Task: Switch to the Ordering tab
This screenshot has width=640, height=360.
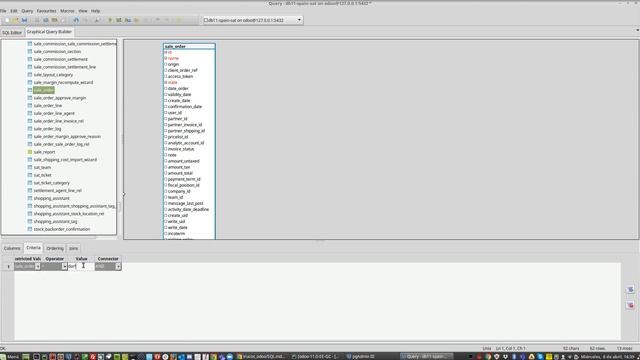Action: [55, 248]
